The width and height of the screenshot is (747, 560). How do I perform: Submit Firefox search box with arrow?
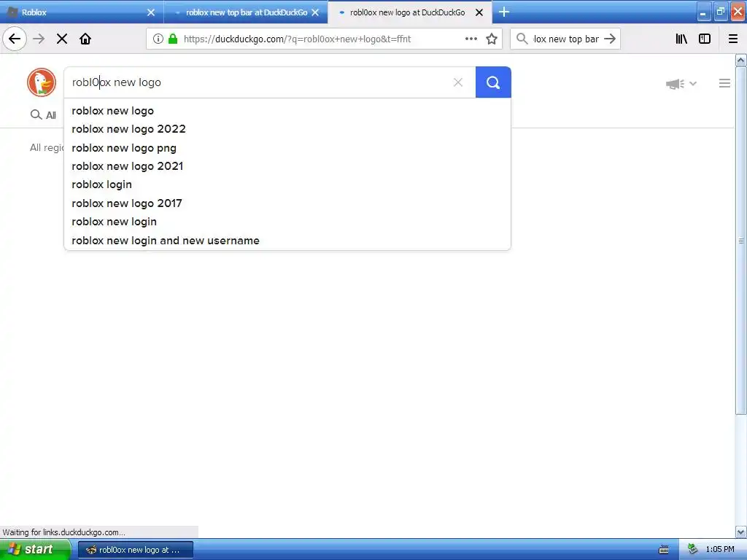610,39
